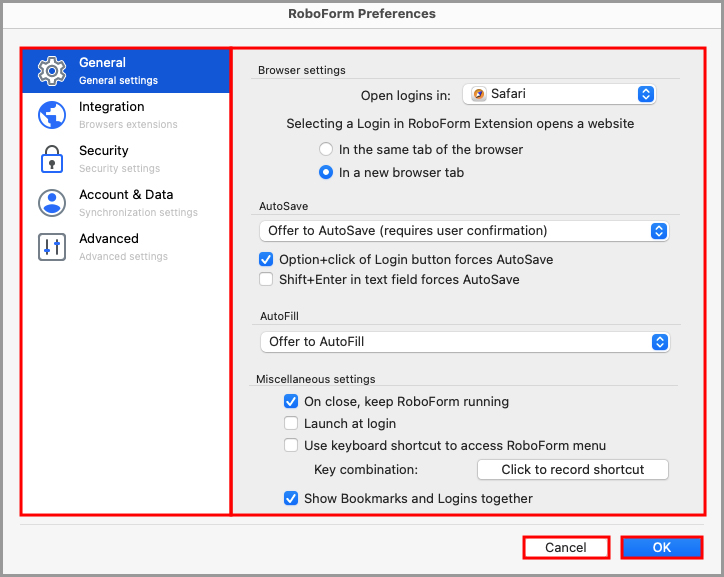Click the 'Miscellaneous settings' heading
Image resolution: width=724 pixels, height=577 pixels.
click(x=316, y=379)
